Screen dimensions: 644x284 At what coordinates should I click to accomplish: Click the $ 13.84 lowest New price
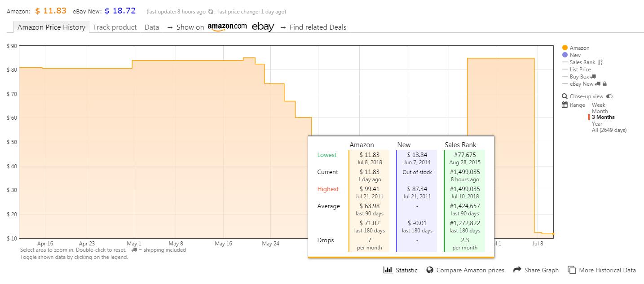[417, 155]
